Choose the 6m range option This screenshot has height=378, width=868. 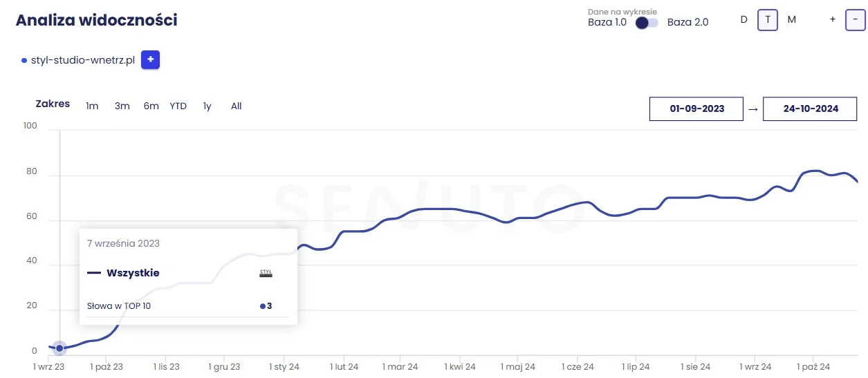coord(151,106)
